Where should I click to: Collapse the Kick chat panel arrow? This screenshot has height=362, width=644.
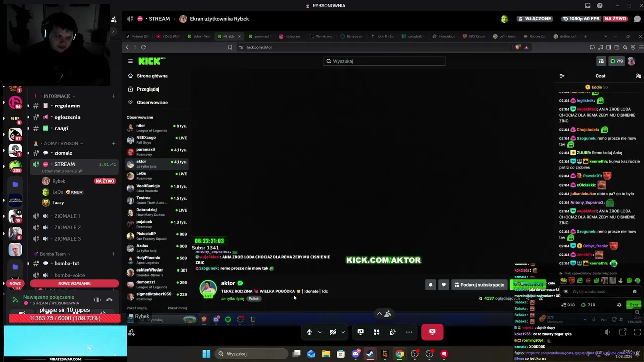[562, 76]
